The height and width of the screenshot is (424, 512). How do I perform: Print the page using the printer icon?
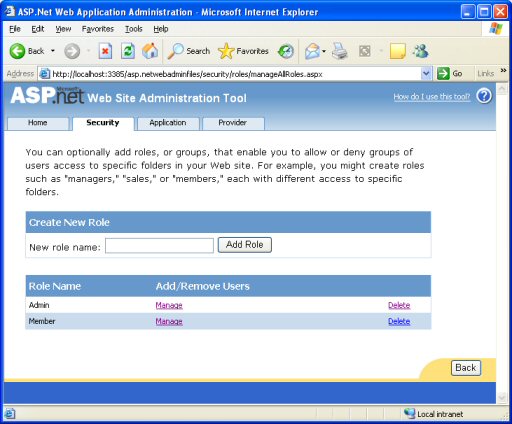340,51
